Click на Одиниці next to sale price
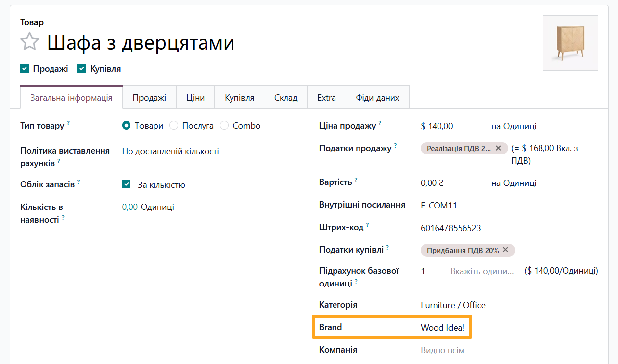618x364 pixels. 514,126
